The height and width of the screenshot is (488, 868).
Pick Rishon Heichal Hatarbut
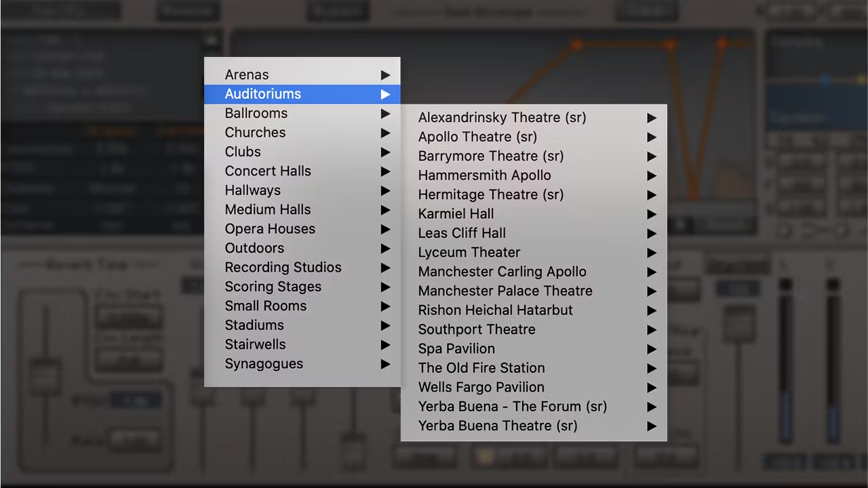(x=534, y=310)
